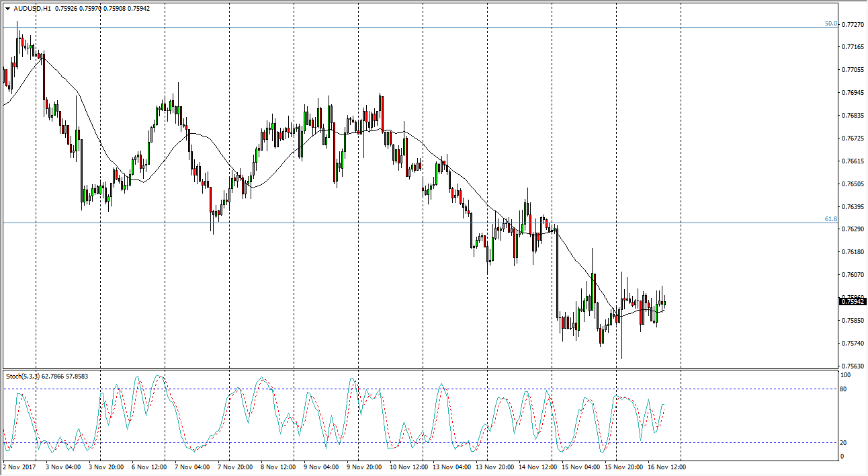Click the AUDUSD,H1 symbol title text
The width and height of the screenshot is (868, 476).
click(32, 9)
